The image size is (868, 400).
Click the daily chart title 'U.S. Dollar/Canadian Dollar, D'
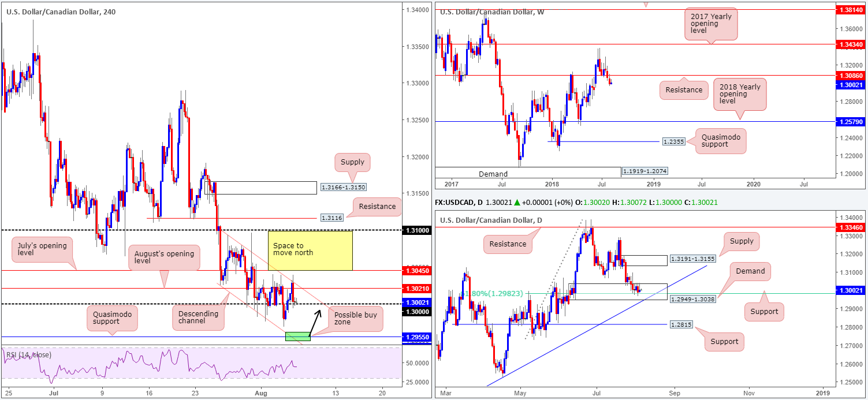[491, 220]
